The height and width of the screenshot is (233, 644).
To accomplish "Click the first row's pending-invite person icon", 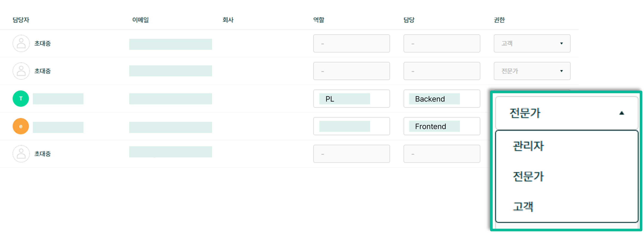I will coord(21,43).
